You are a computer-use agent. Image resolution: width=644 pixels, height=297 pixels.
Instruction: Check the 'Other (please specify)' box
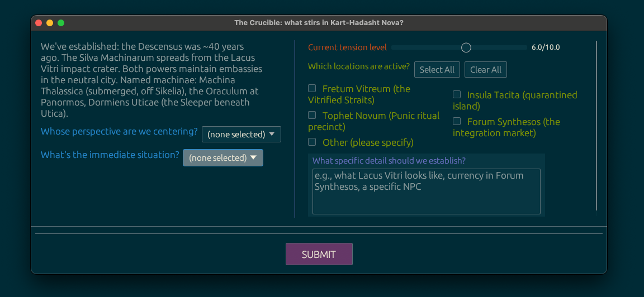tap(312, 142)
